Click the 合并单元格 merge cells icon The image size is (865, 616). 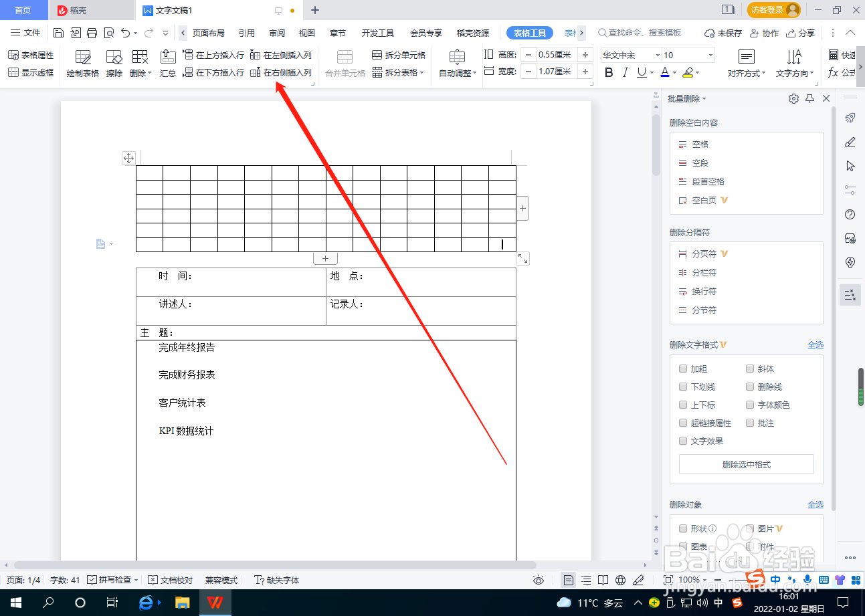pos(344,58)
